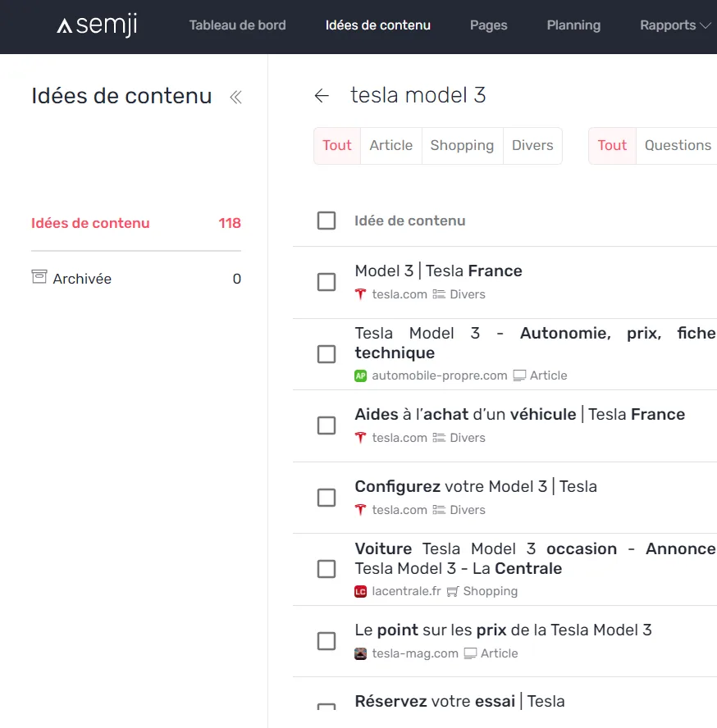717x728 pixels.
Task: Open the Rapports dropdown menu
Action: coord(675,25)
